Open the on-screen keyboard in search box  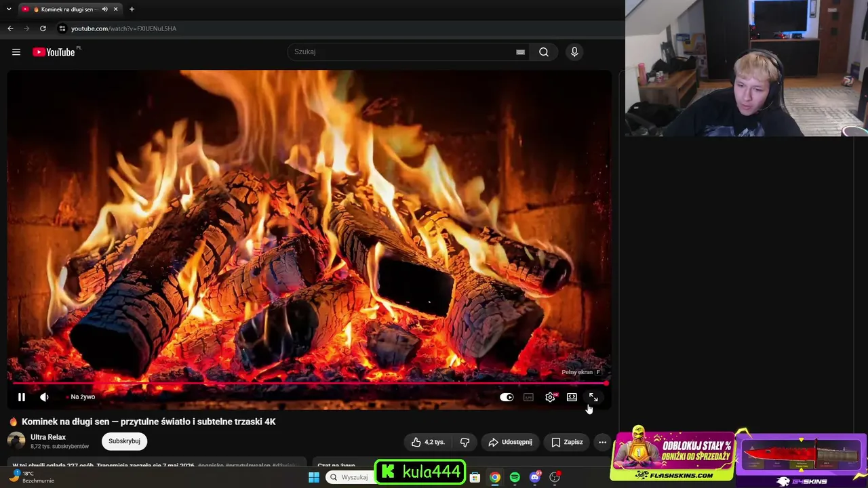[520, 52]
